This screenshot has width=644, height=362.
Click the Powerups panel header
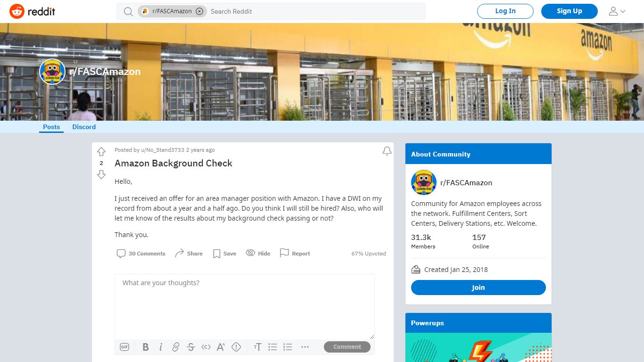[x=479, y=323]
